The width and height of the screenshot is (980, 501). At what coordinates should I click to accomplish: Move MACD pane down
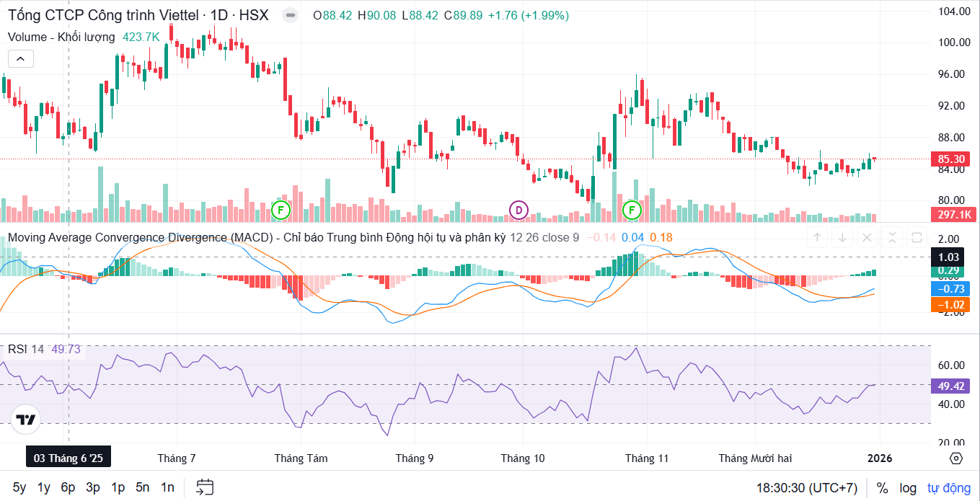click(842, 237)
